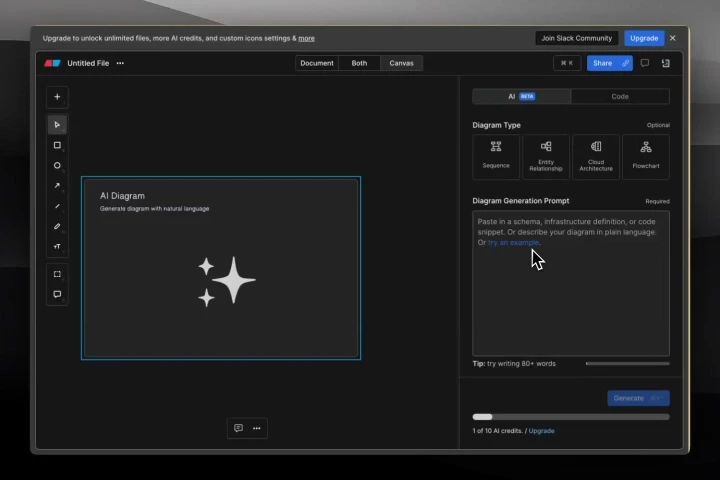Select the line drawing tool

[x=57, y=206]
